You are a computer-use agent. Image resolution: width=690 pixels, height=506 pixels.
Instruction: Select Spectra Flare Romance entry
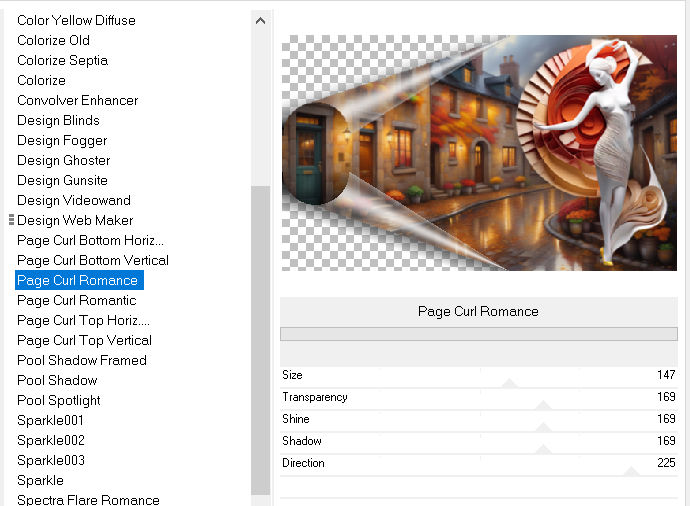(88, 500)
